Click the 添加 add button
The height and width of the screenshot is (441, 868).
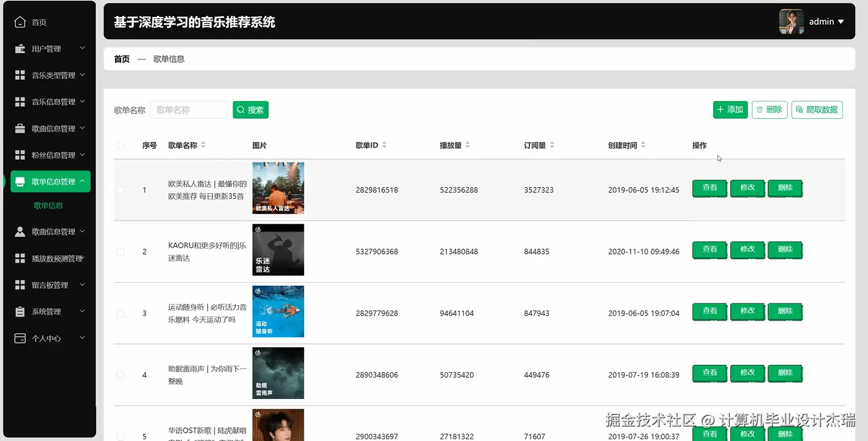click(x=730, y=110)
